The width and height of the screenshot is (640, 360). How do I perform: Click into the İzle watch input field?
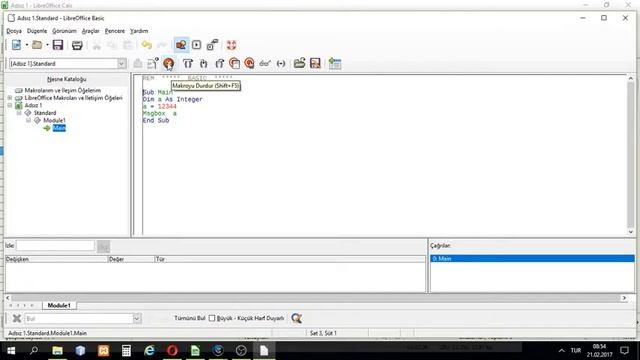point(56,246)
